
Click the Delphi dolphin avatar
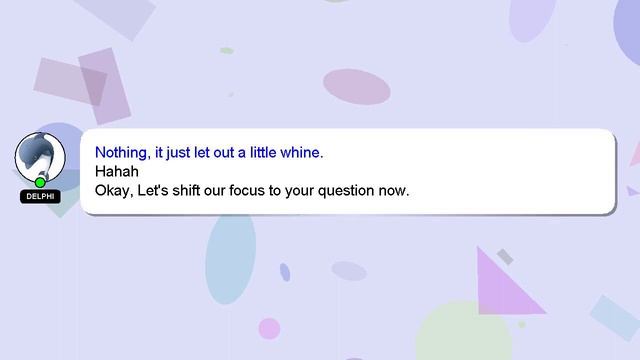(x=40, y=157)
